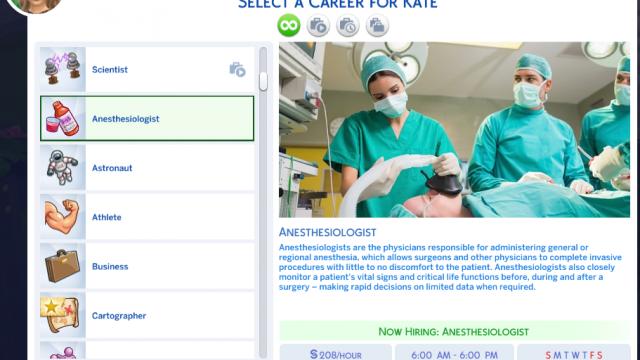Select the all careers infinity filter
This screenshot has width=640, height=360.
click(x=289, y=25)
